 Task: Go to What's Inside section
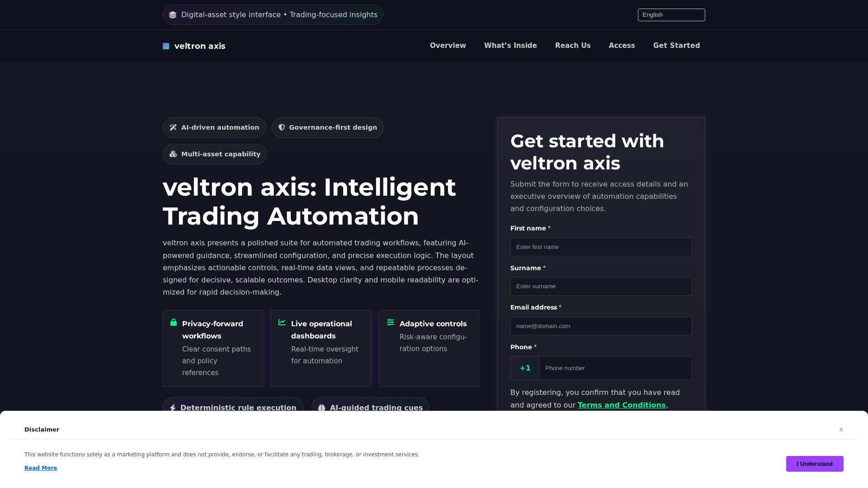pos(510,46)
